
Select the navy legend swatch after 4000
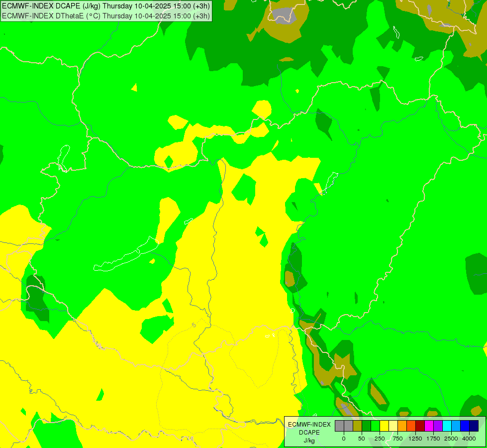[474, 426]
